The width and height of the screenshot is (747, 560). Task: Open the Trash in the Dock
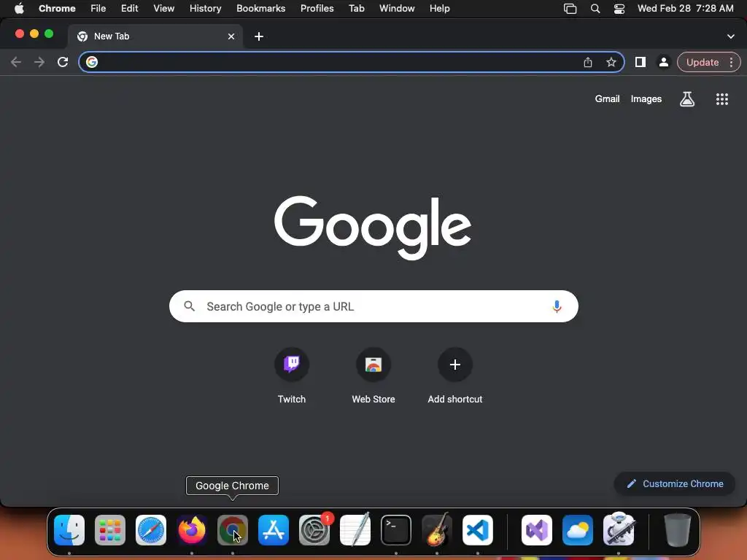[678, 530]
